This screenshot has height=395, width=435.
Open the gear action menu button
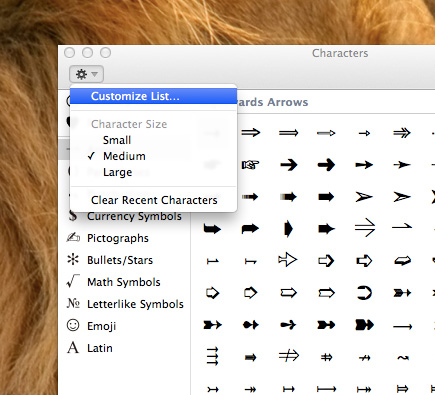pos(86,74)
